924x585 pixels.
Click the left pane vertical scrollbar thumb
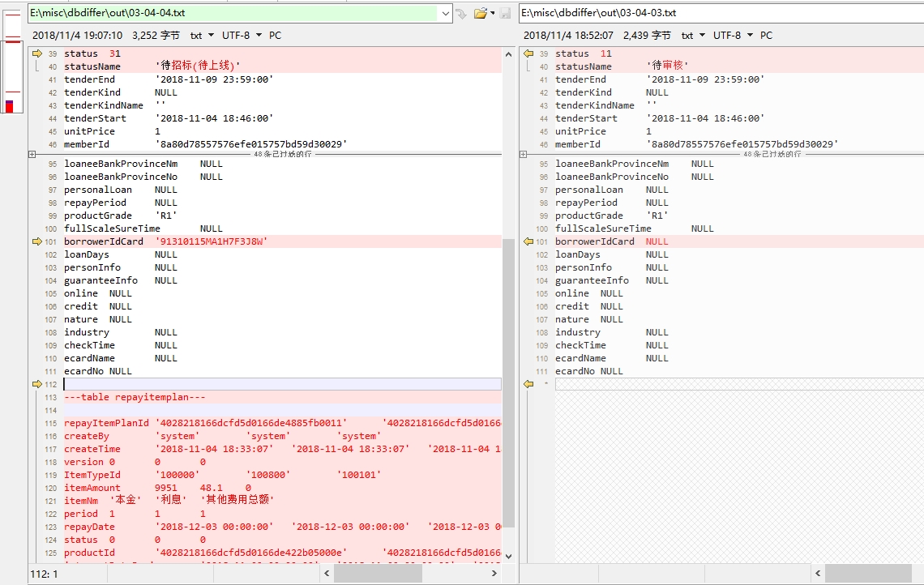[x=508, y=381]
